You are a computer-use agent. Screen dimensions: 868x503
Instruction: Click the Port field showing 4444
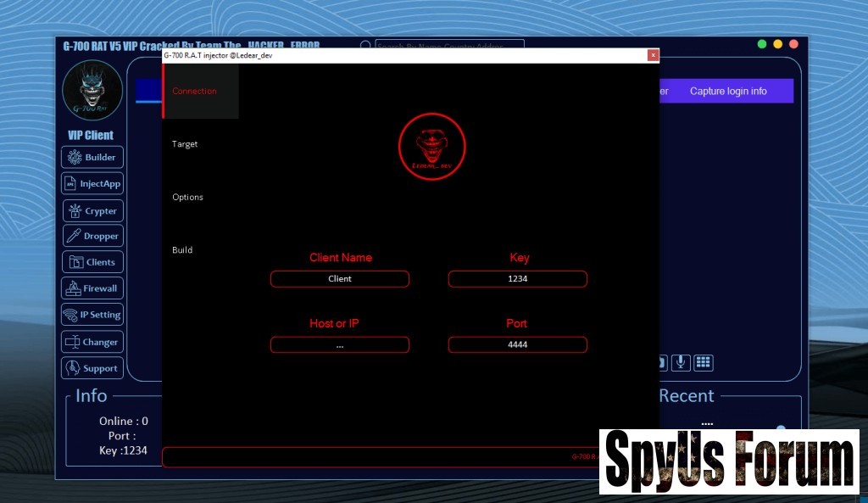(517, 344)
